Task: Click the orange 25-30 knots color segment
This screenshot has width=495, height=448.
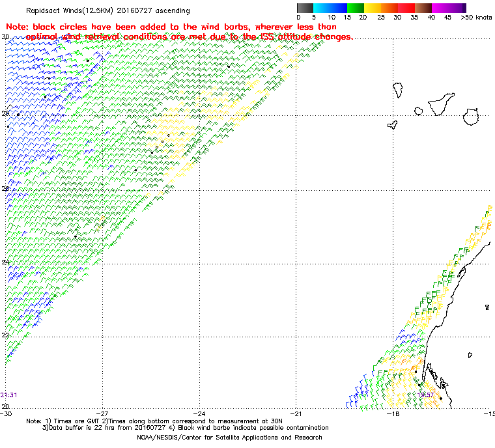Action: tap(389, 8)
